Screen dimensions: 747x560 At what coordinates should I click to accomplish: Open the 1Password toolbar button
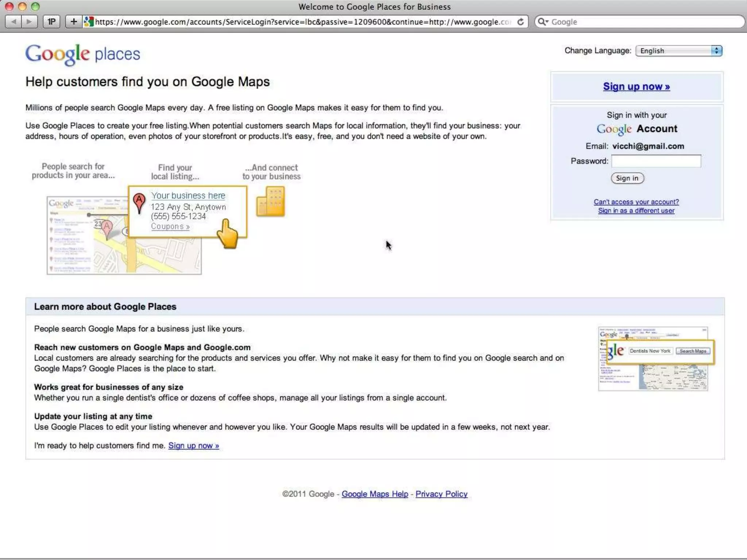[51, 22]
